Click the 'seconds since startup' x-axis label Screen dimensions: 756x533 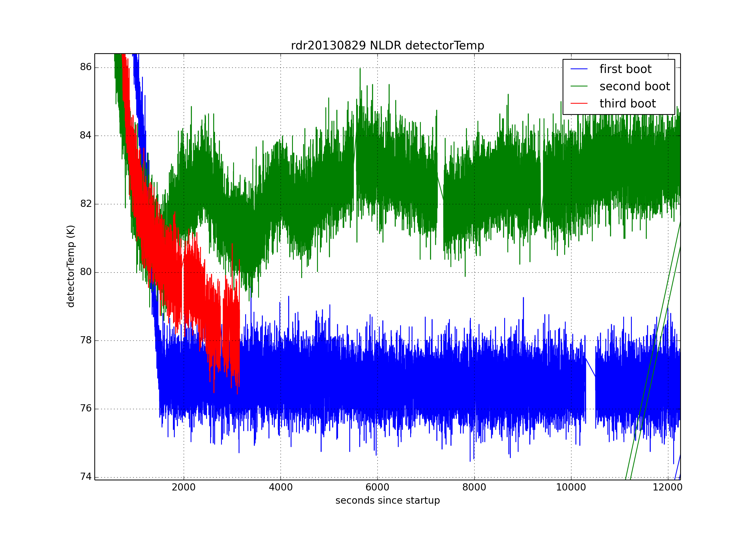click(387, 501)
